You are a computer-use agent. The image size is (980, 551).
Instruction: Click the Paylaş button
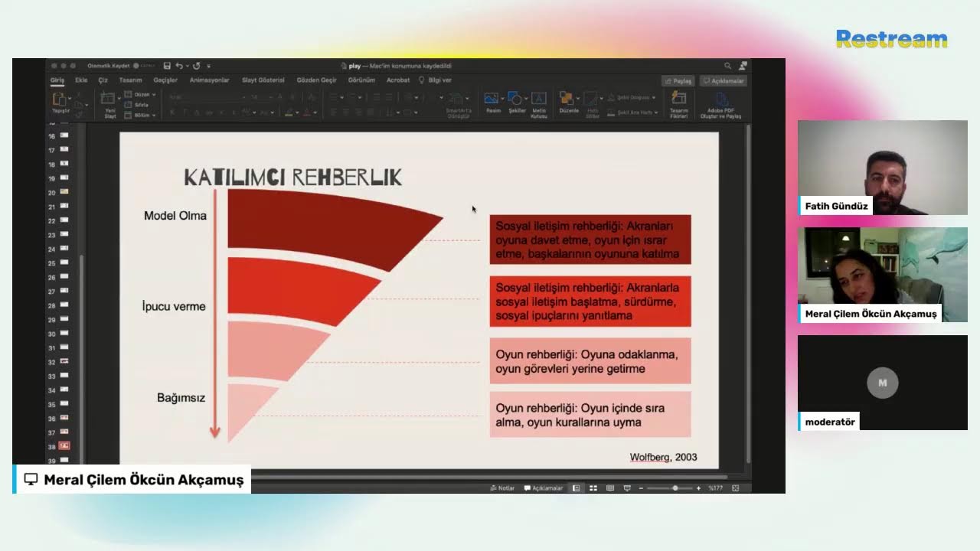[678, 80]
